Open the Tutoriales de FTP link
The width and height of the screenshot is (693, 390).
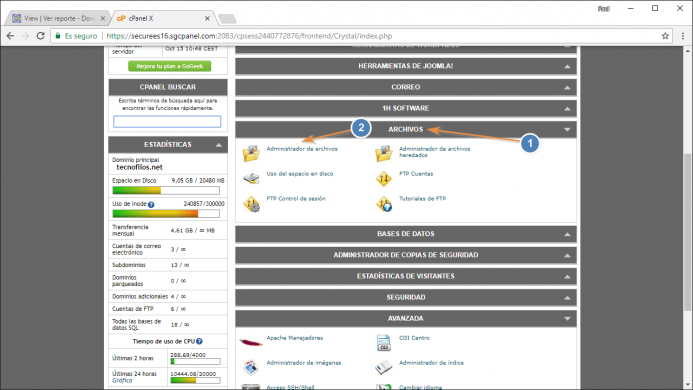(423, 199)
